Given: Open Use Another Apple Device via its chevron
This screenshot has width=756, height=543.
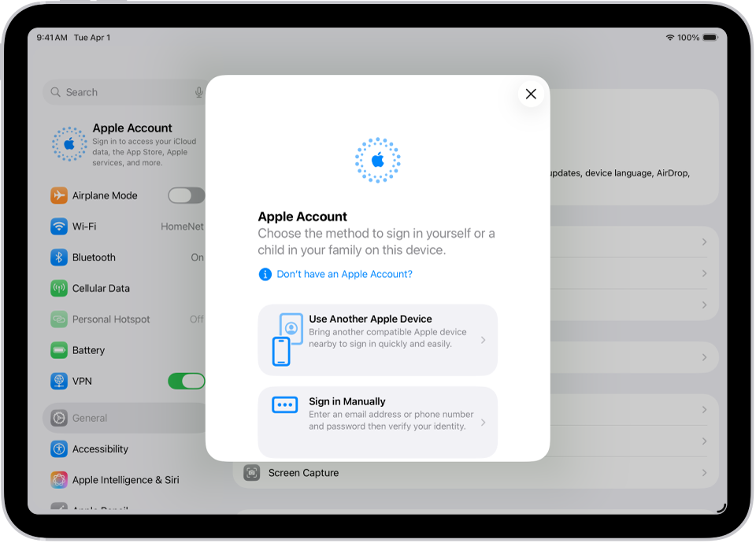Looking at the screenshot, I should coord(484,339).
